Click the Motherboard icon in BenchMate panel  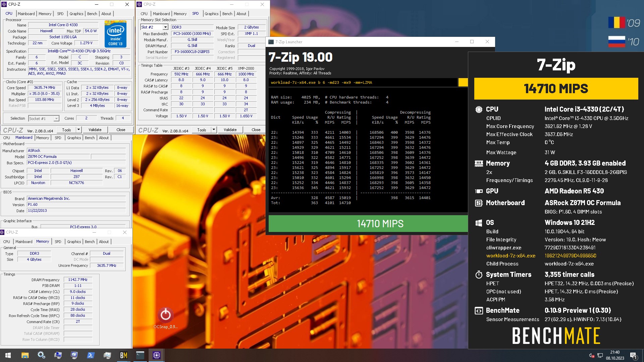click(479, 203)
